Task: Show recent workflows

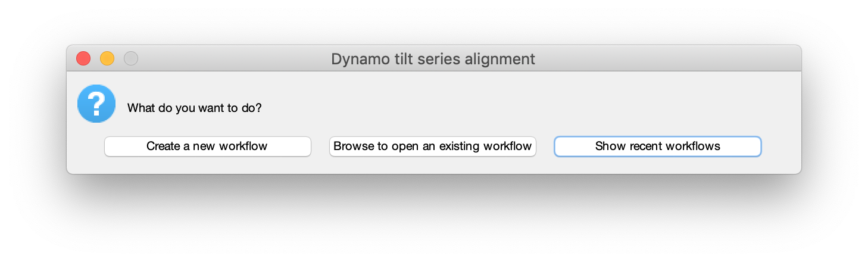Action: [x=658, y=146]
